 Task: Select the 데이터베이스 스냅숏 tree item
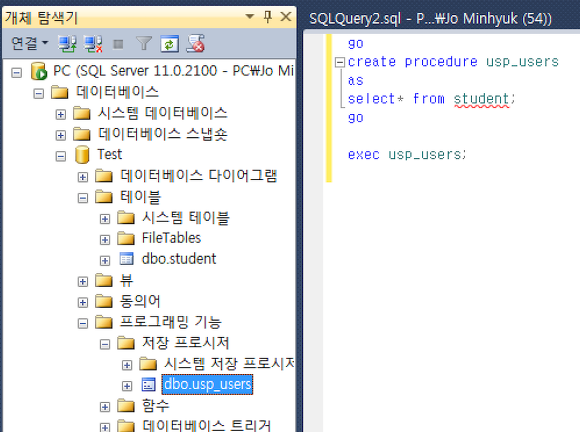tap(163, 134)
